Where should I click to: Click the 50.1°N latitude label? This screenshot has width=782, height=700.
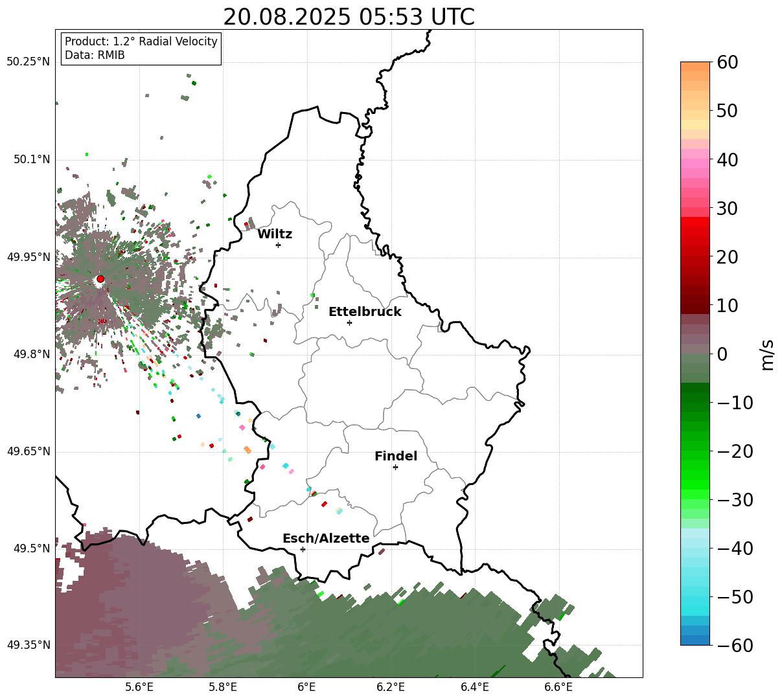[32, 160]
